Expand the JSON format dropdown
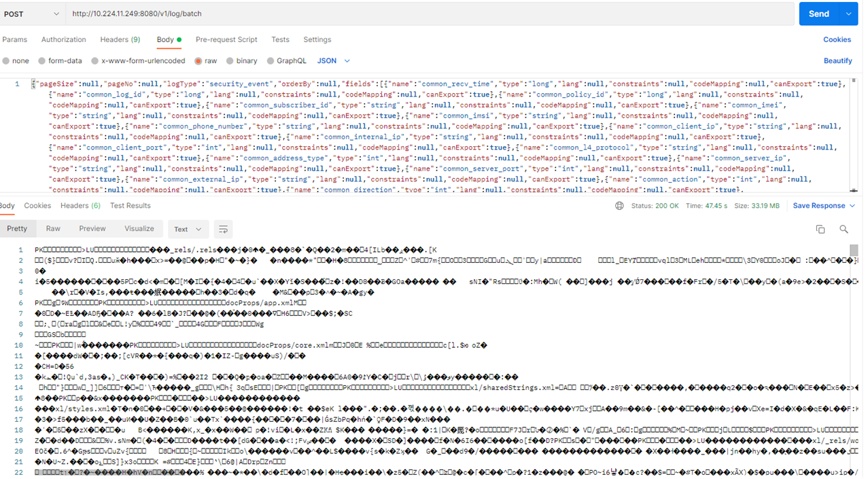868x479 pixels. (x=334, y=61)
